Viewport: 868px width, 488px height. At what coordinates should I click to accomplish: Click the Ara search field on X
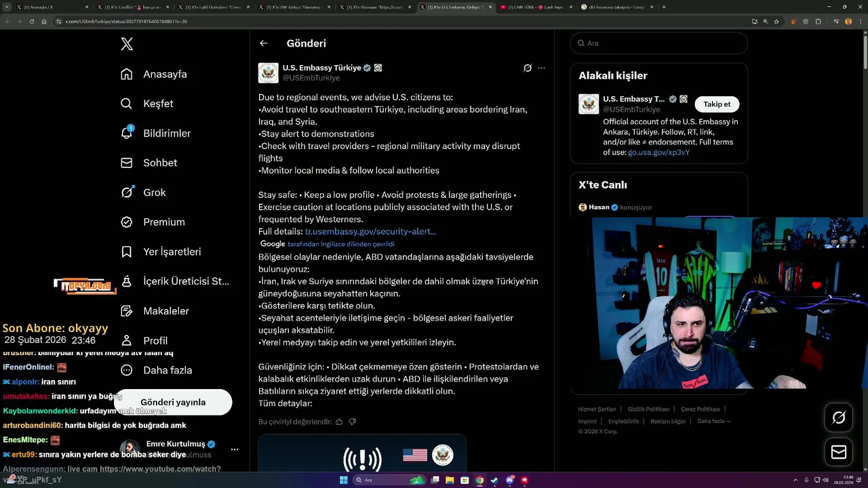[659, 43]
